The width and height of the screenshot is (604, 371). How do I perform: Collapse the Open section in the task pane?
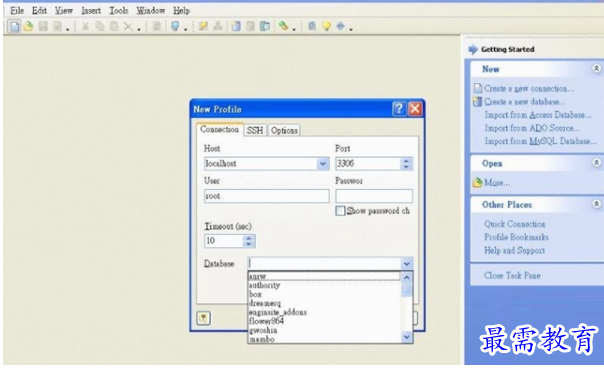click(596, 163)
